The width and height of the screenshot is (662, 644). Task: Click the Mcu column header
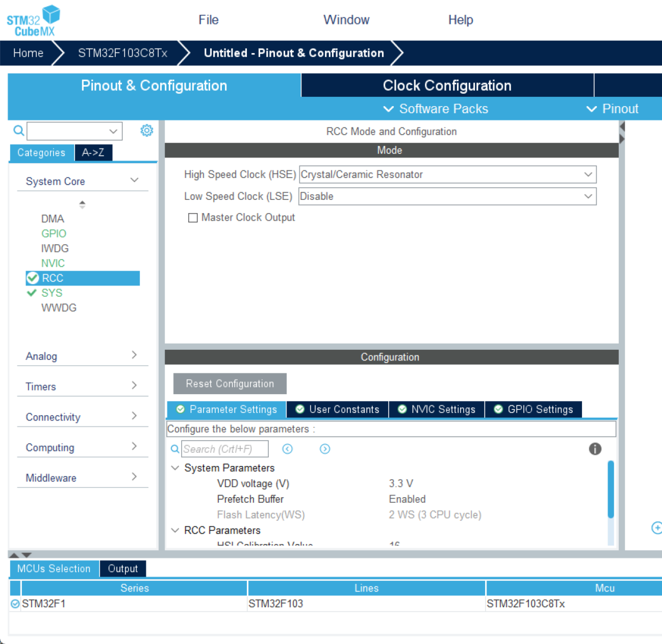point(574,588)
